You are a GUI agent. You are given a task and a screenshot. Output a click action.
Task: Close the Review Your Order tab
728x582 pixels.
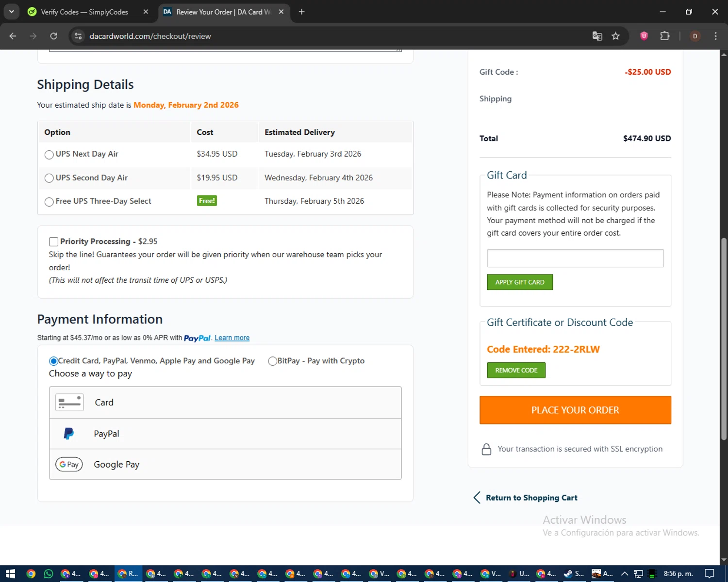click(x=281, y=12)
